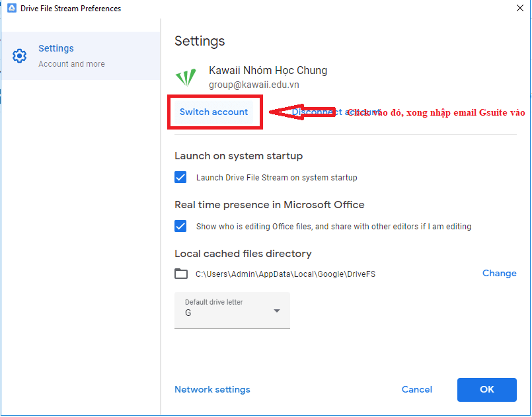Click the folder icon beside cache path
Screen dimensions: 532x417
pyautogui.click(x=181, y=274)
